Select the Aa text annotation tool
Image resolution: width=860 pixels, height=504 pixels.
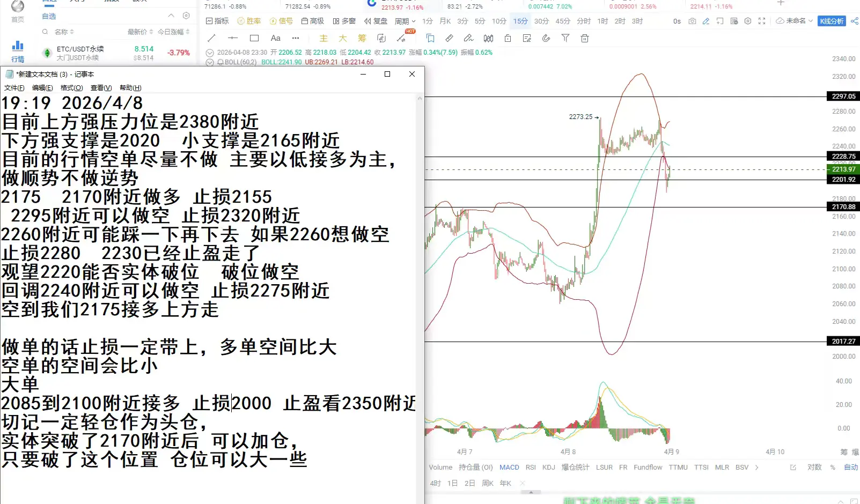275,38
